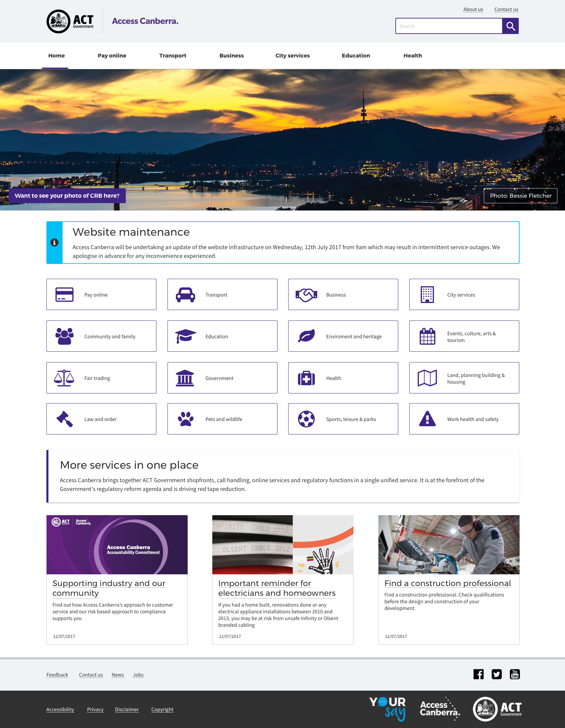Click the Your Say logo in footer
Screen dimensions: 565x728
point(387,709)
